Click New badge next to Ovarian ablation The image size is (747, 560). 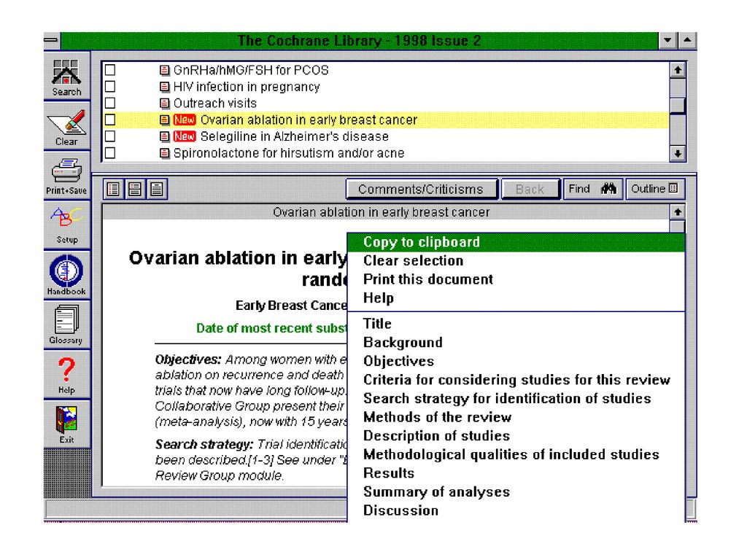click(185, 120)
